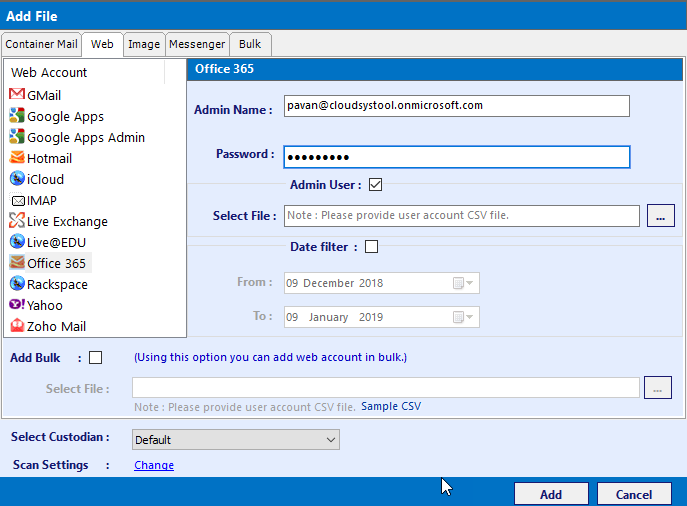Browse for user account CSV file
The image size is (687, 506).
pyautogui.click(x=661, y=216)
